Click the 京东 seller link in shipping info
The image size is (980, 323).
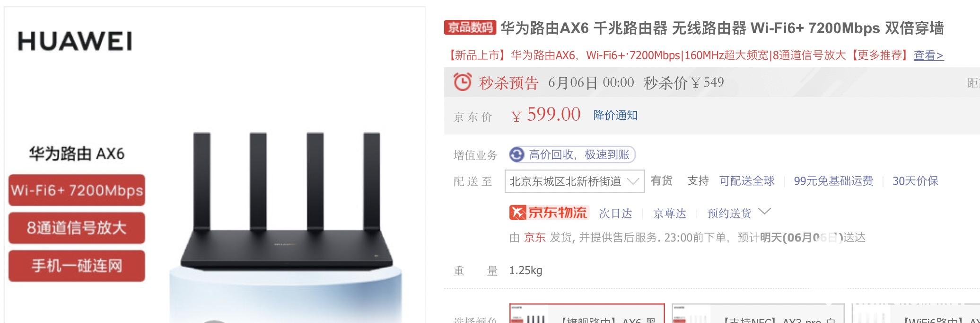pos(534,237)
